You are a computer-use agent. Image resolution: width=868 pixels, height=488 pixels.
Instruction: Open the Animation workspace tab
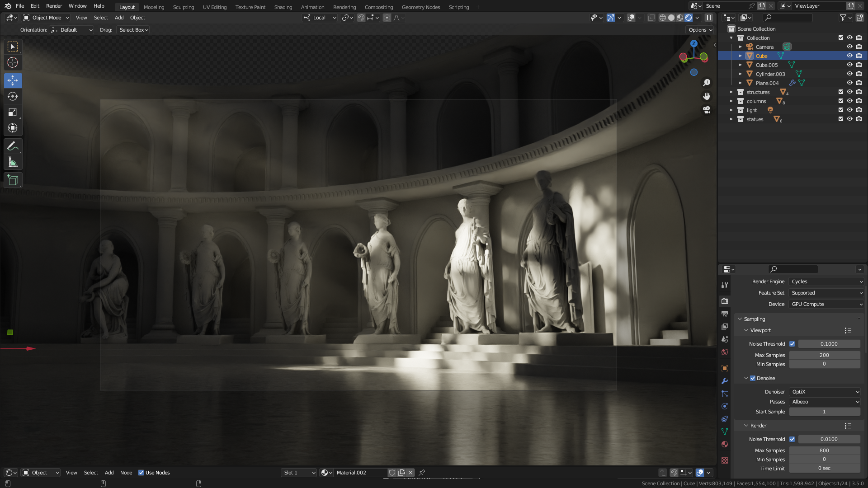tap(312, 7)
